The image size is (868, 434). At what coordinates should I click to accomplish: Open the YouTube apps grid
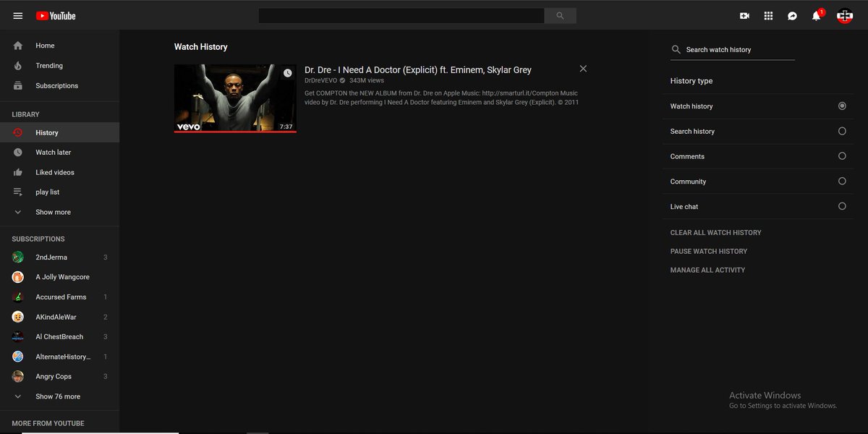768,16
